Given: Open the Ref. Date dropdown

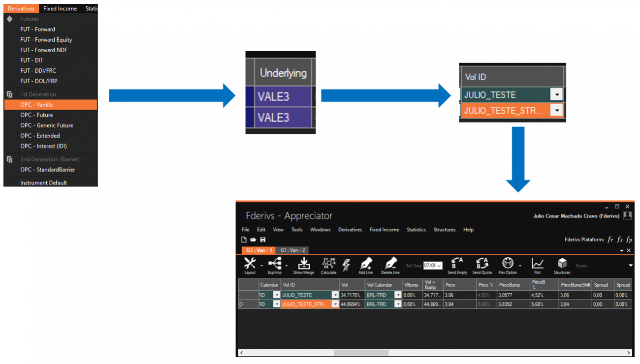Looking at the screenshot, I should click(x=439, y=266).
